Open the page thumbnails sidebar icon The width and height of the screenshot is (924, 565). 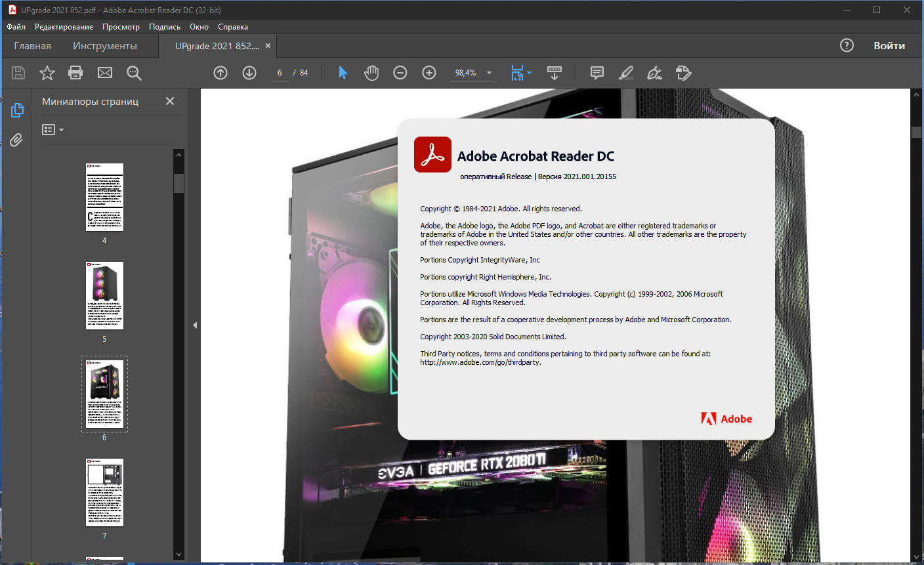[17, 110]
